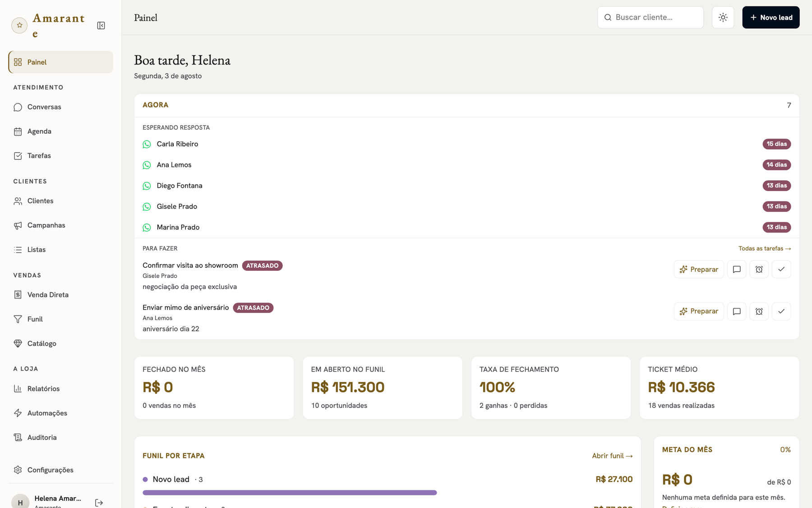Open the Fechado no mês card
Image resolution: width=812 pixels, height=508 pixels.
tap(214, 388)
